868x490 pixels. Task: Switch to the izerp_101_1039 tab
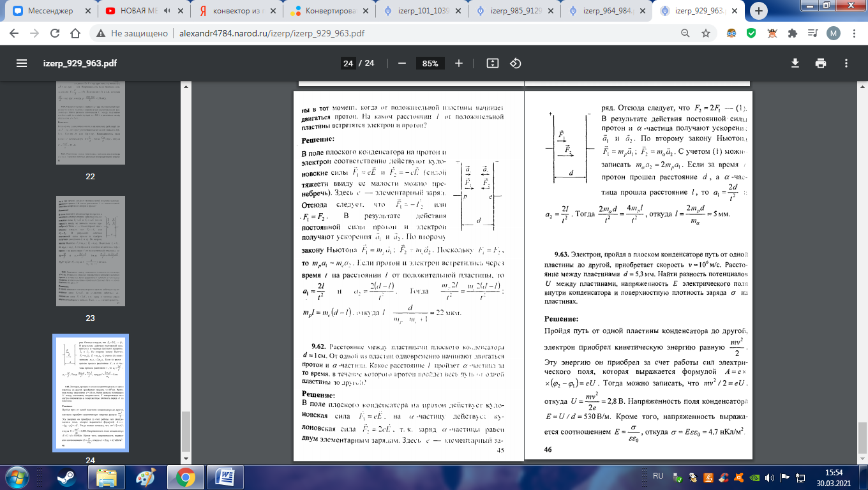click(x=421, y=11)
